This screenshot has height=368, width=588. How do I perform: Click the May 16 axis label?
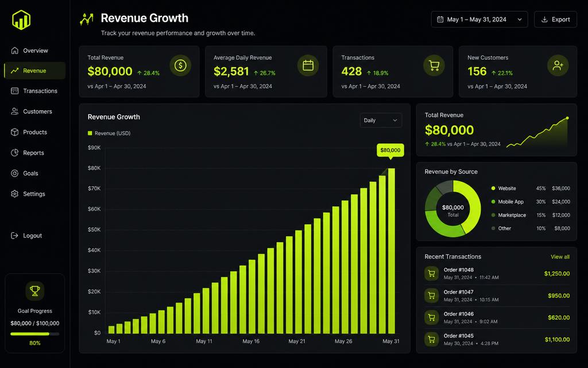point(251,342)
